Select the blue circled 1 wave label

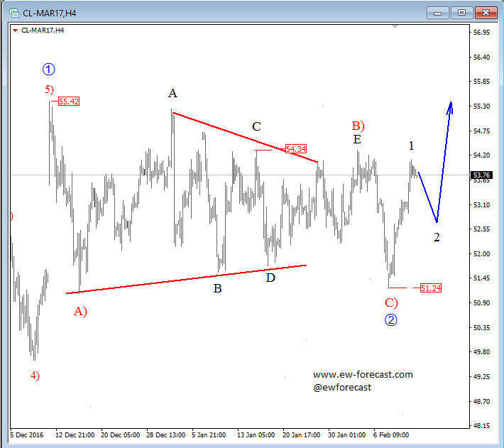pos(49,69)
